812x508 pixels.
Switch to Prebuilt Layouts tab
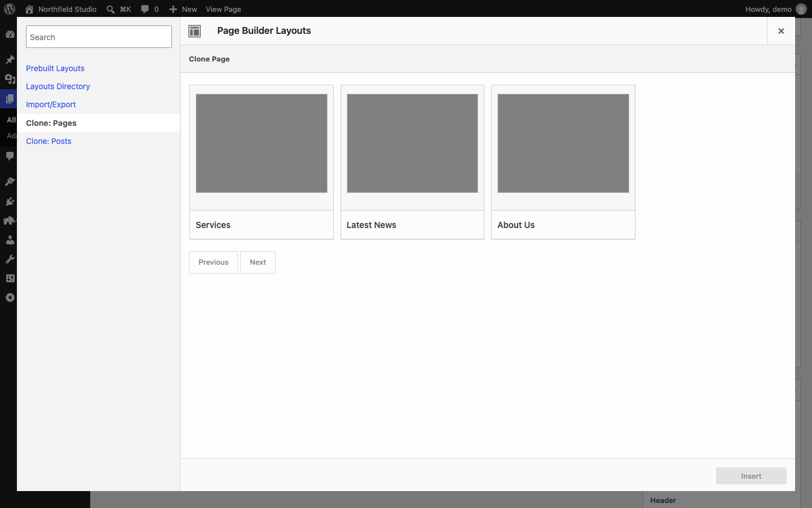pos(55,68)
